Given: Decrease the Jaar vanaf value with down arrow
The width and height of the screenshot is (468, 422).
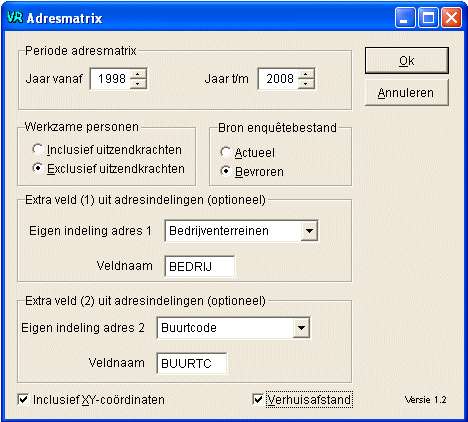Looking at the screenshot, I should tap(138, 84).
